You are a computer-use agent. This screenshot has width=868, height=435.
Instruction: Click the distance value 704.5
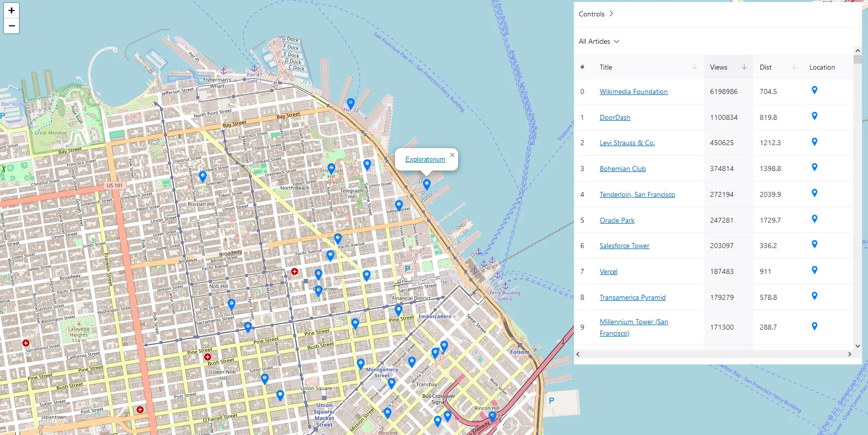coord(768,91)
